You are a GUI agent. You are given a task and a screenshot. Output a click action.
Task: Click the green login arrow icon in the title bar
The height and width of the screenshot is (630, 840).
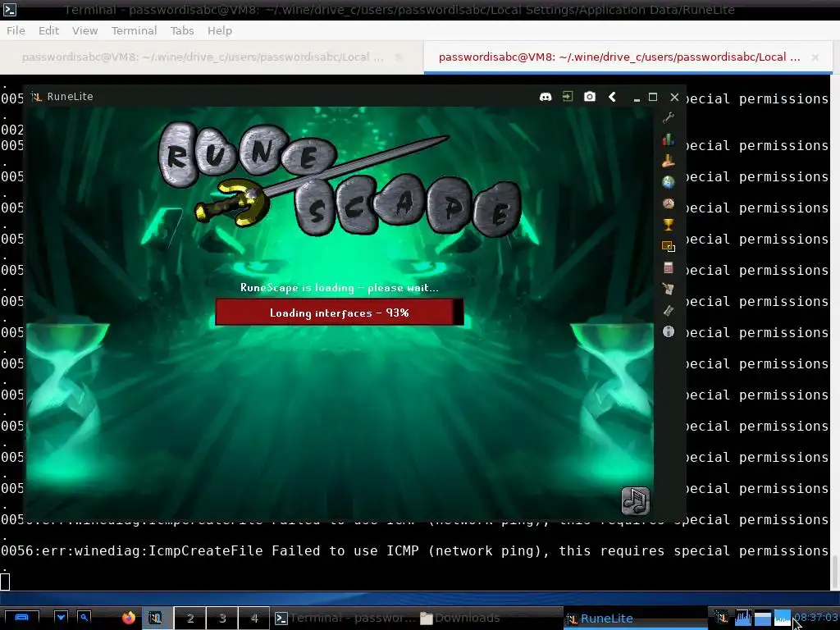(x=568, y=97)
